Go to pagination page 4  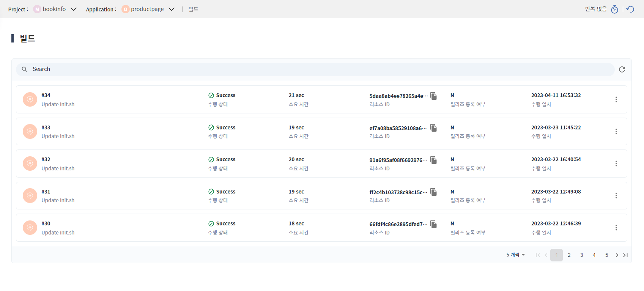pos(594,255)
